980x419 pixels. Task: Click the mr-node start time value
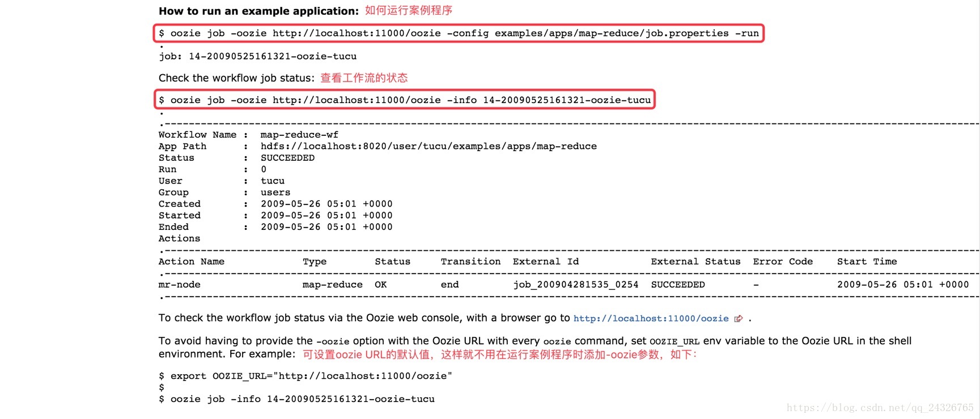click(903, 285)
